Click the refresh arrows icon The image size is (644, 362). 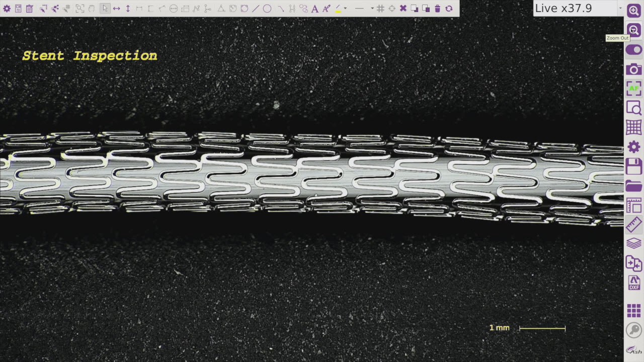point(449,9)
